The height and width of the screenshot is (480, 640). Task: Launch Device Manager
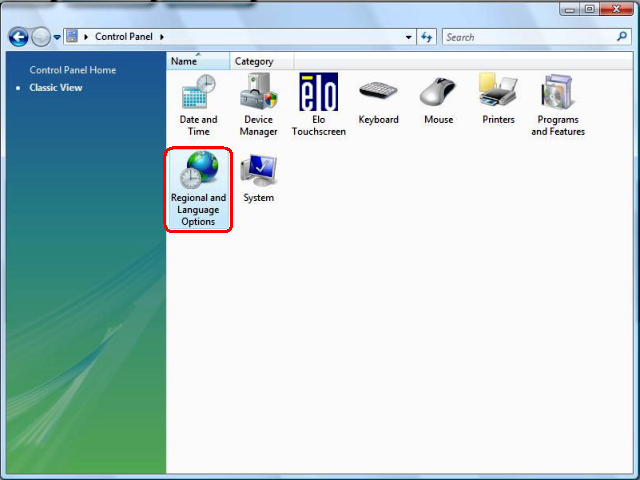[x=258, y=104]
